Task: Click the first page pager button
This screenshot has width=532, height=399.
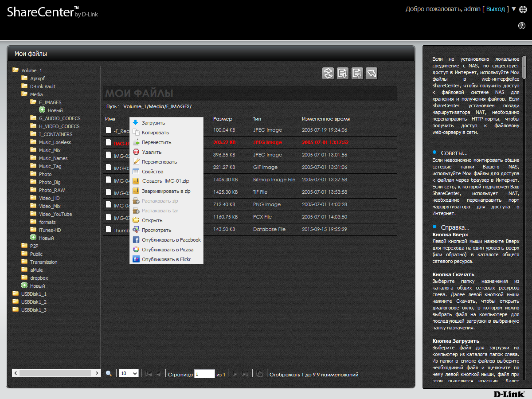Action: 149,374
